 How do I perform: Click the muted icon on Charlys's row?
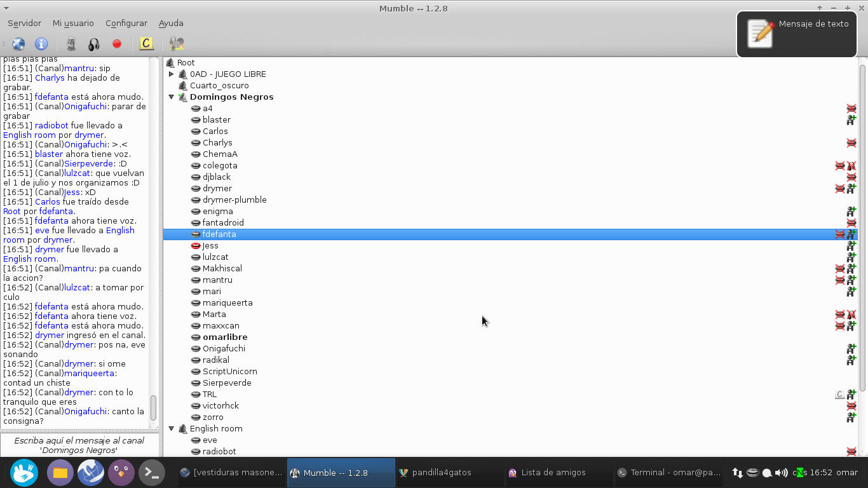point(851,142)
